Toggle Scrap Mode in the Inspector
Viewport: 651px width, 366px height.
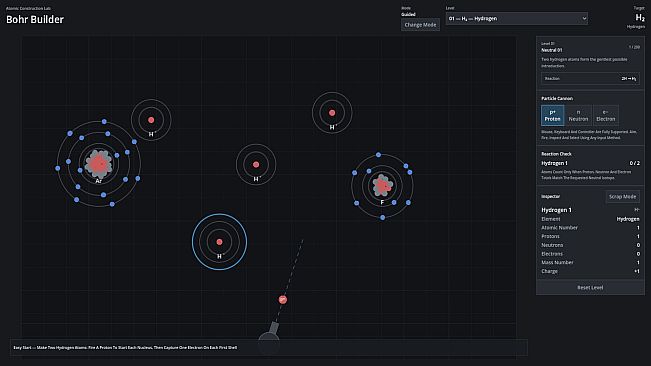(622, 197)
